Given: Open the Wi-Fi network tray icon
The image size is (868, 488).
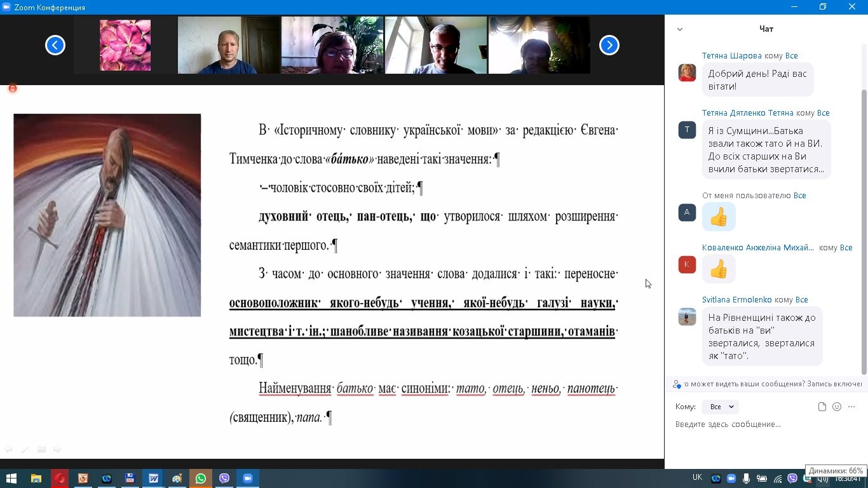Looking at the screenshot, I should coord(777,478).
